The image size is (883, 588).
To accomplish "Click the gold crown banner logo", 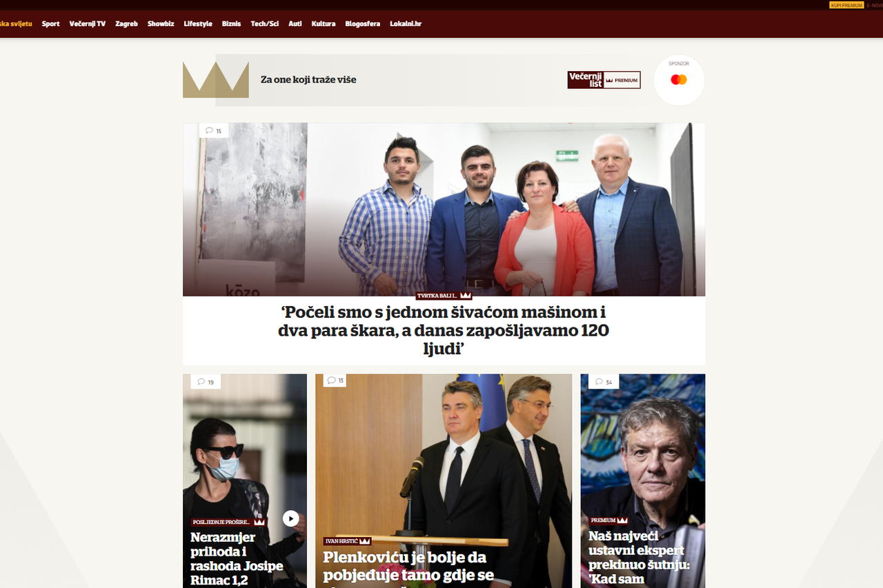I will point(216,80).
